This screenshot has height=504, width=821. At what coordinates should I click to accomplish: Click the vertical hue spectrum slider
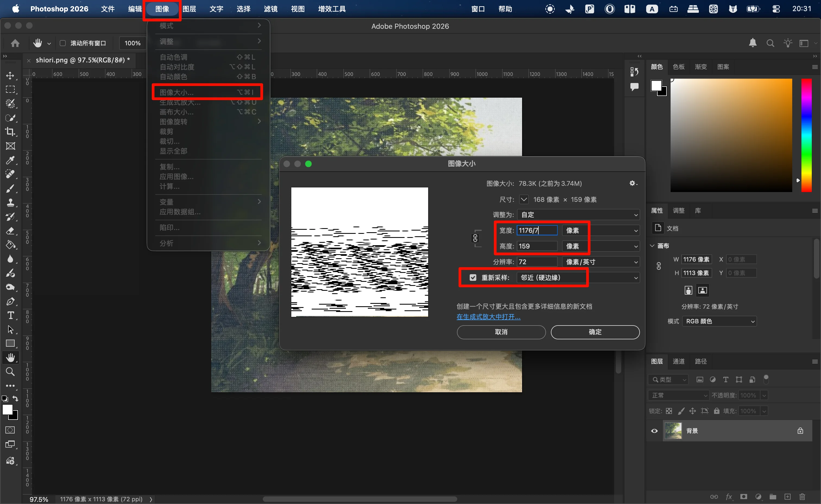(806, 135)
